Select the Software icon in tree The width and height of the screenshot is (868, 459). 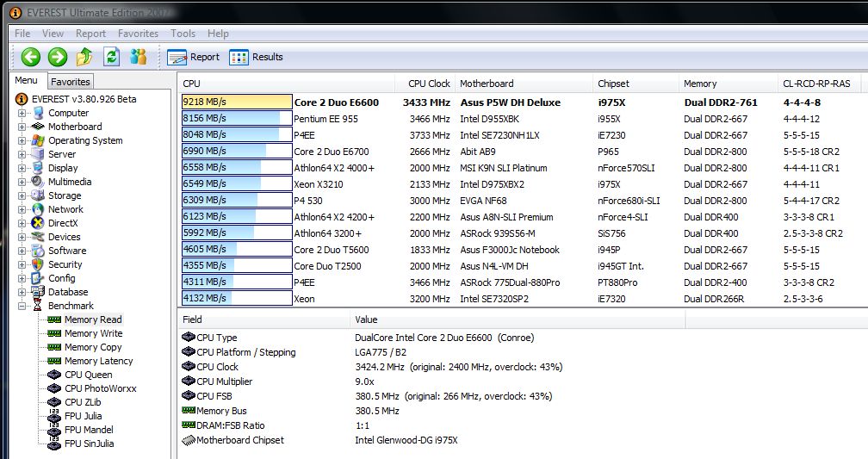38,251
